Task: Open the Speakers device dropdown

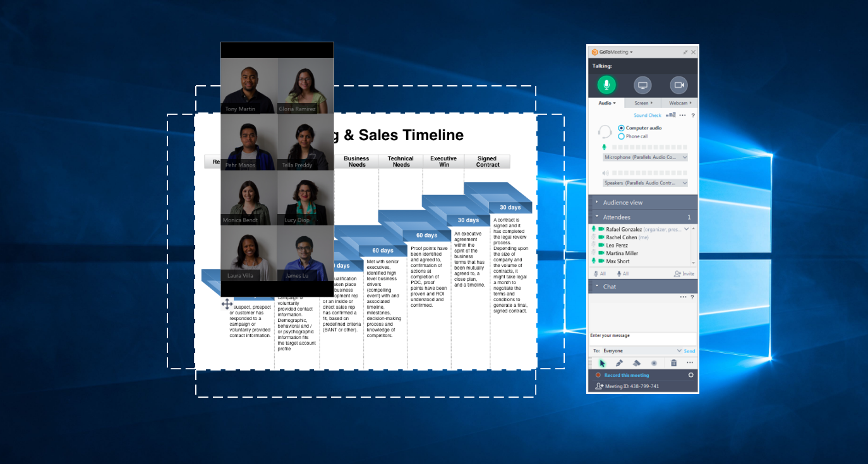Action: [645, 183]
